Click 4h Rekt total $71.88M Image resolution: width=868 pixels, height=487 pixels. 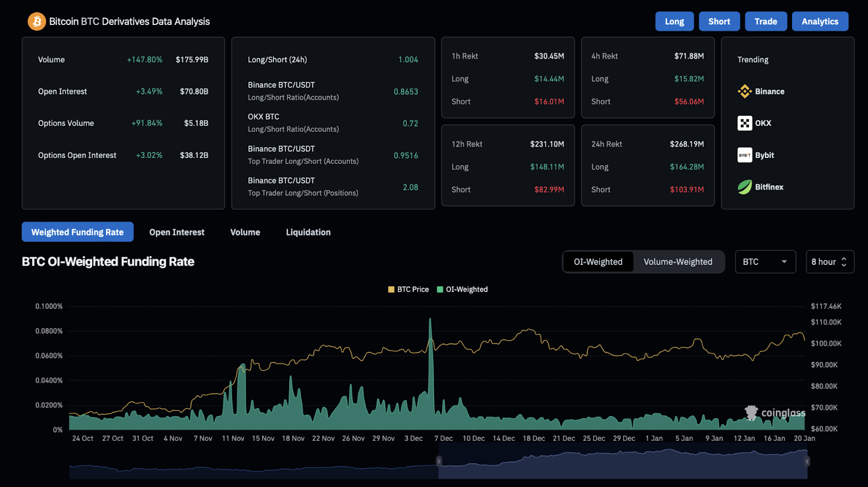coord(689,56)
